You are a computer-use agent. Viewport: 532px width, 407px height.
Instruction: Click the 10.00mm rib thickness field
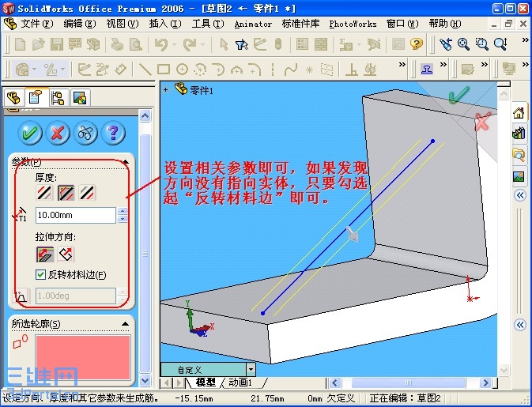point(76,216)
